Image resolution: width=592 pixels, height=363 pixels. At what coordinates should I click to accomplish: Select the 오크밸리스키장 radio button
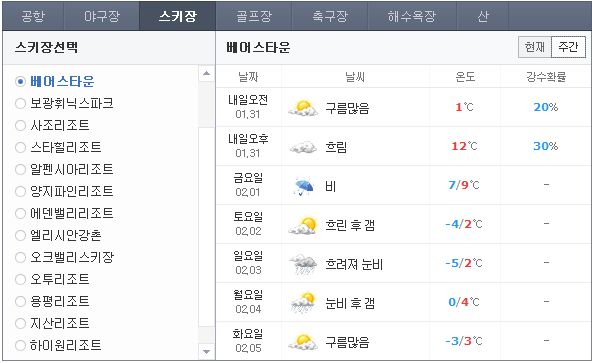[x=20, y=257]
